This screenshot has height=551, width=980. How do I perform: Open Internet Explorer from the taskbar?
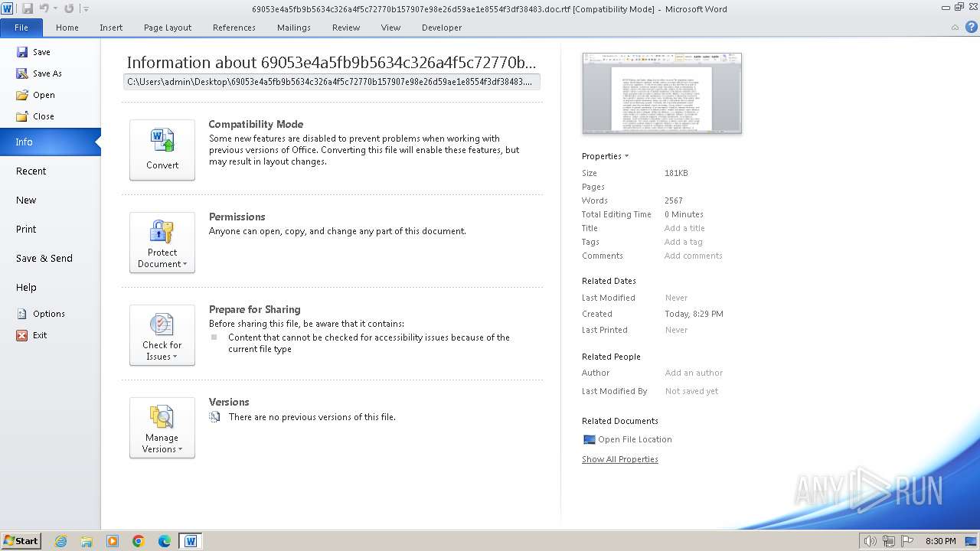pyautogui.click(x=60, y=541)
